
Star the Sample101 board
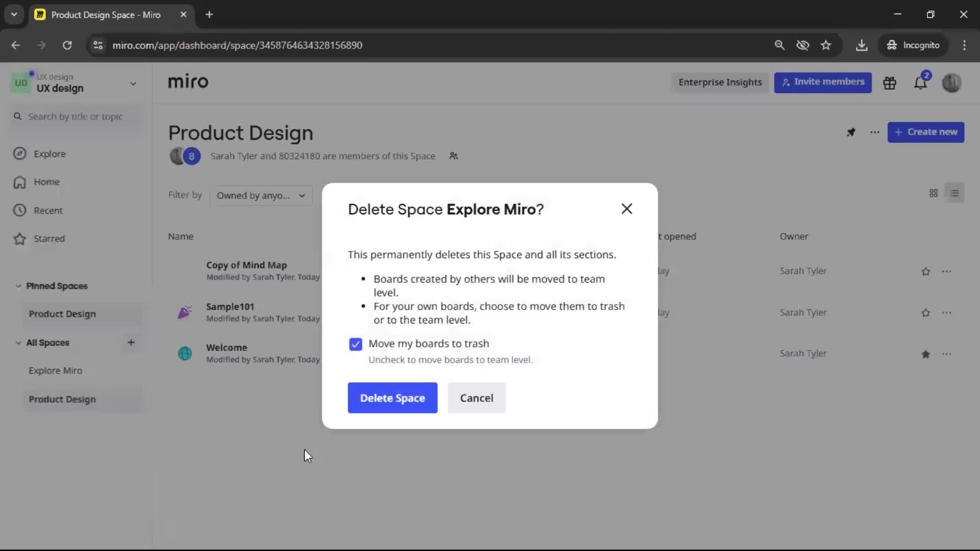(x=925, y=313)
